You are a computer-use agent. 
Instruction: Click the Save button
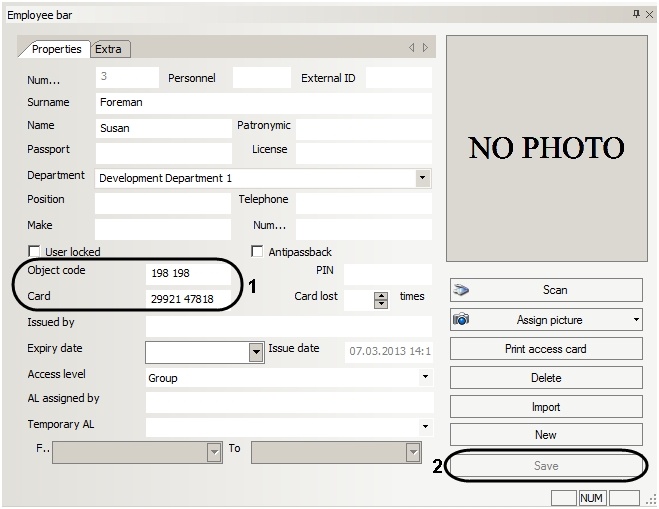546,466
